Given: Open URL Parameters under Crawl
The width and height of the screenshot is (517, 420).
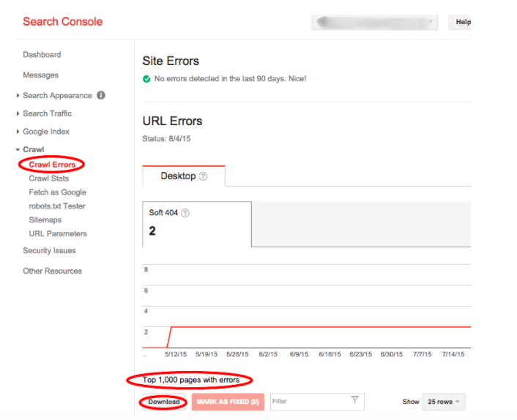Looking at the screenshot, I should [x=58, y=234].
